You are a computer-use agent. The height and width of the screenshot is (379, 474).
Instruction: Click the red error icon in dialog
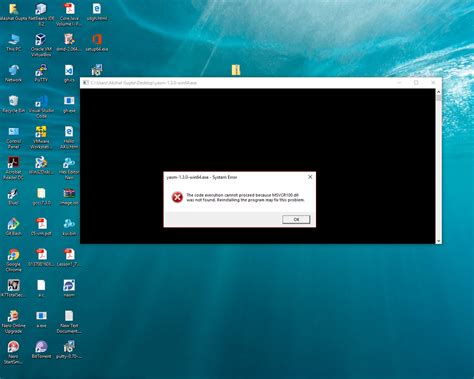[x=177, y=197]
